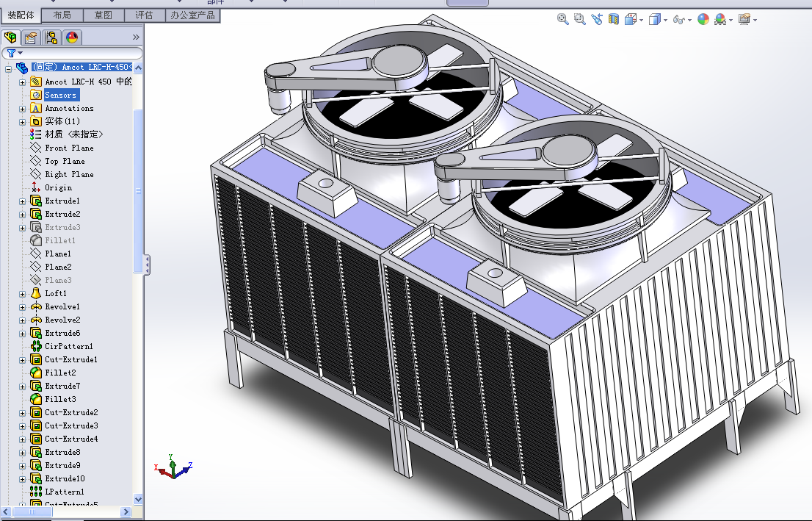Go back to the Previous View

click(x=597, y=19)
